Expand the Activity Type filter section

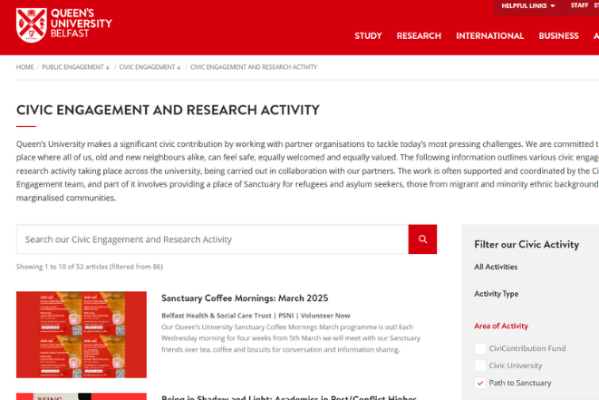(496, 294)
